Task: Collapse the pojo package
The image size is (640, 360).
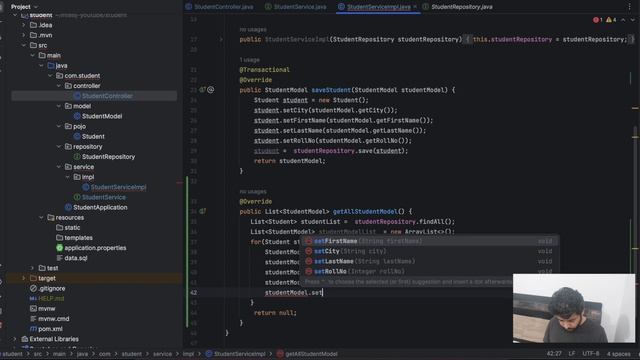Action: [59, 126]
